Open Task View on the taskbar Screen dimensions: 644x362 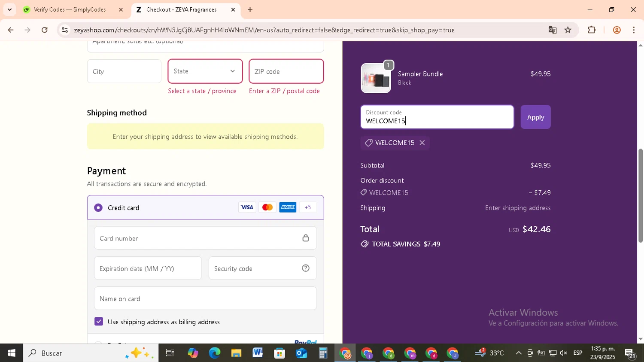tap(170, 353)
